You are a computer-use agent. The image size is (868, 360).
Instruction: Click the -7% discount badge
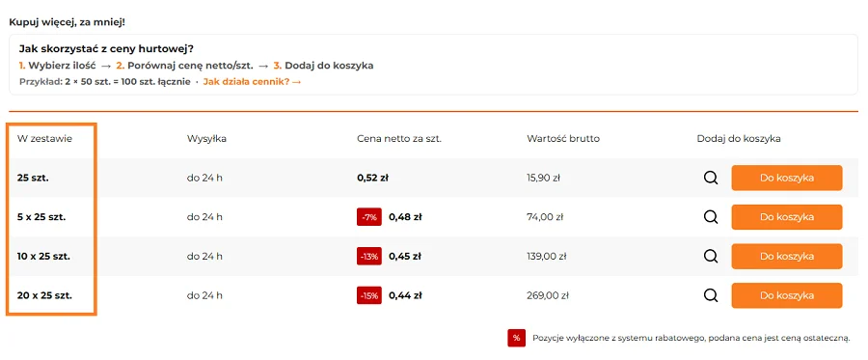pos(369,218)
